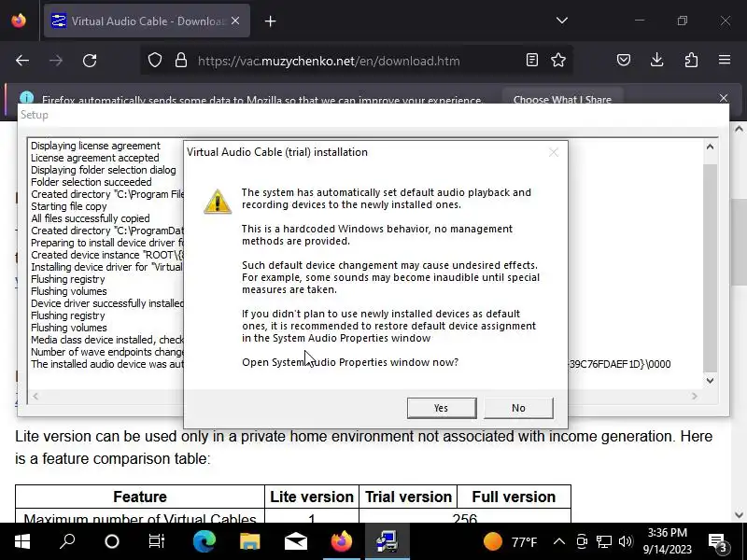
Task: Open Firefox Downloads panel
Action: click(657, 60)
